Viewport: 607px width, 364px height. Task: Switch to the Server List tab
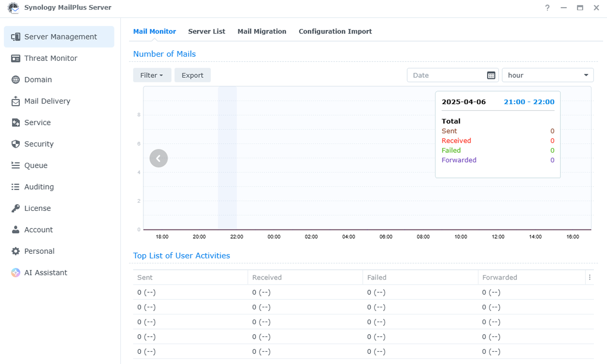click(206, 31)
